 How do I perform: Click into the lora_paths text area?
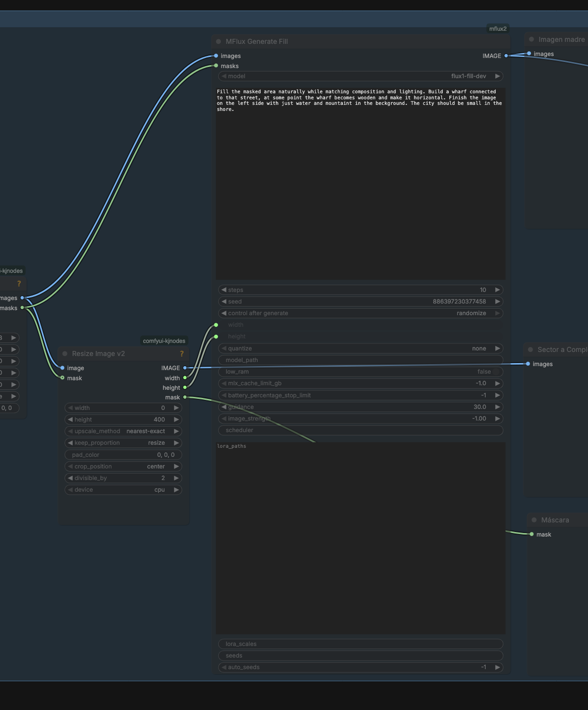(x=361, y=538)
